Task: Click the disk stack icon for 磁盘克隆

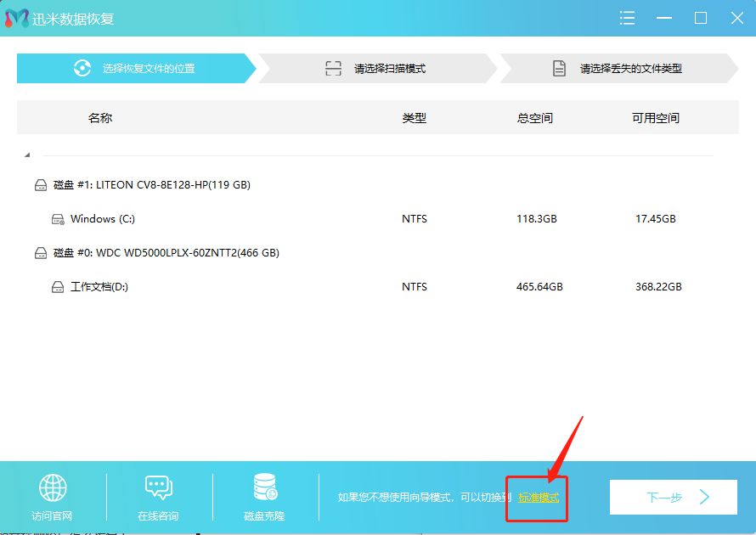Action: click(264, 487)
